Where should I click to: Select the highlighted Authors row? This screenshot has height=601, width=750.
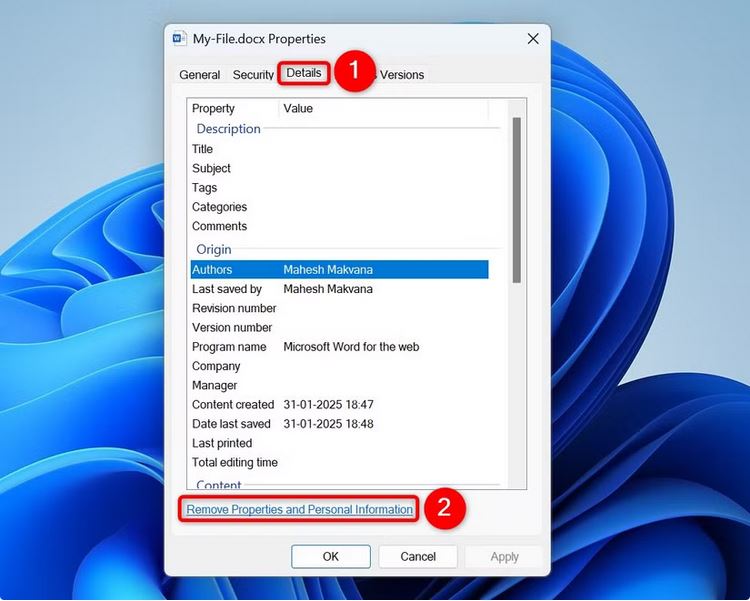click(x=339, y=269)
